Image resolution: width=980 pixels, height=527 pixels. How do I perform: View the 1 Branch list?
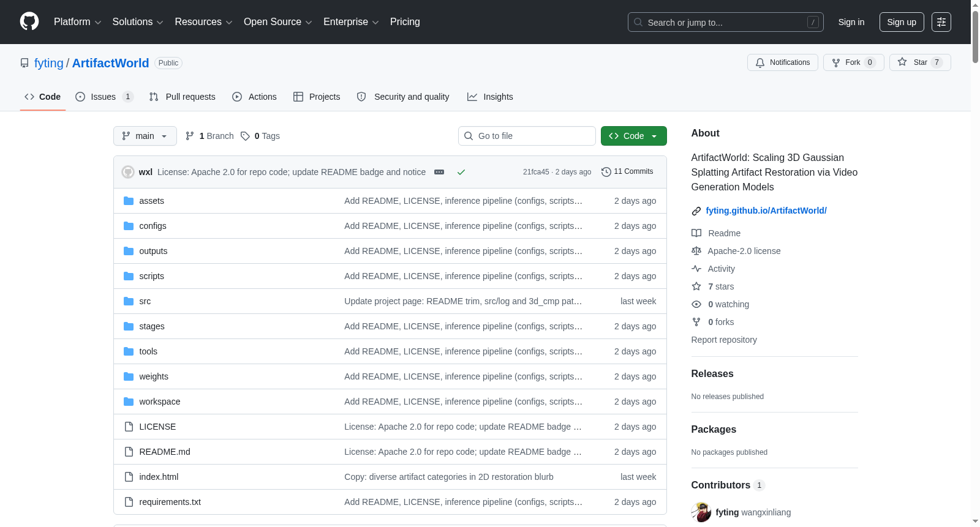point(209,136)
